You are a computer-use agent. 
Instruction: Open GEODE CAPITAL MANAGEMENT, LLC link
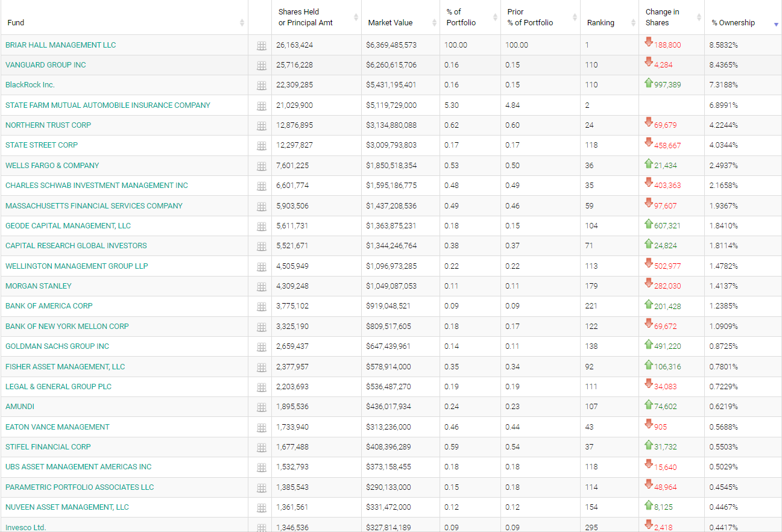point(68,226)
